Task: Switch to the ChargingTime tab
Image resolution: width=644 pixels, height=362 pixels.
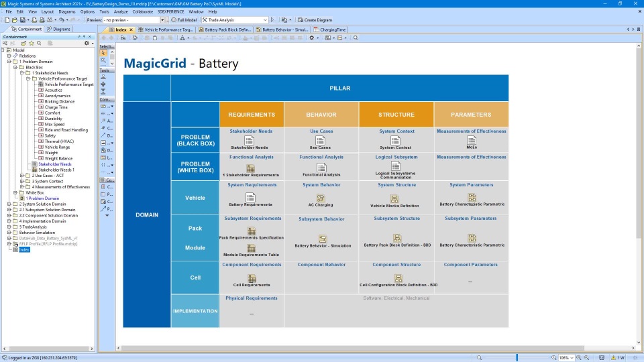Action: pos(330,29)
